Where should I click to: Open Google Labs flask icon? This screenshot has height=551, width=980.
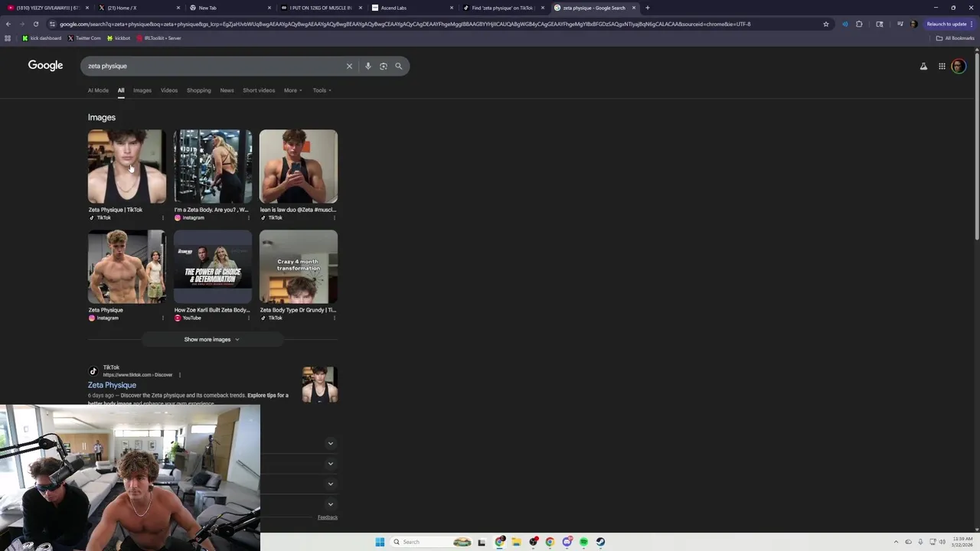923,67
